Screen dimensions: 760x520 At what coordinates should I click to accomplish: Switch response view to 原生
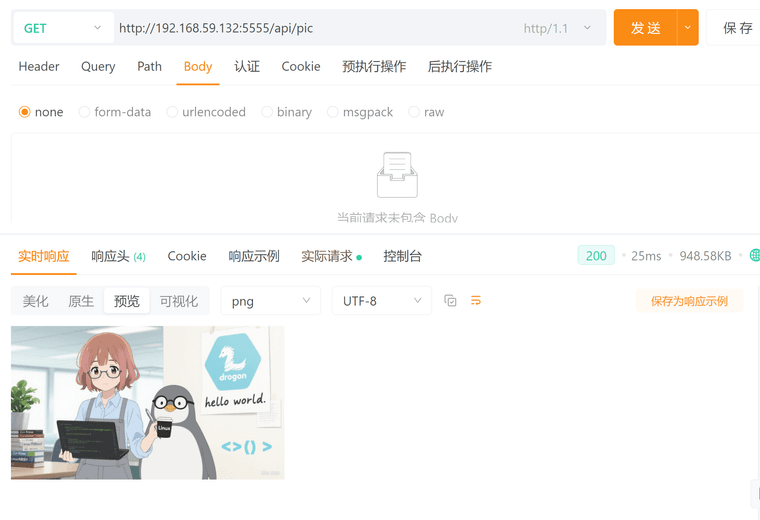pyautogui.click(x=81, y=301)
